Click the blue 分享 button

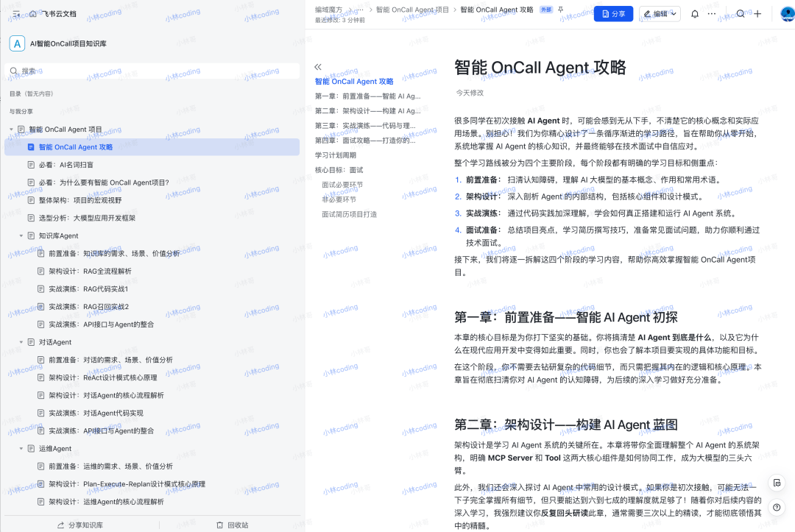[x=613, y=14]
